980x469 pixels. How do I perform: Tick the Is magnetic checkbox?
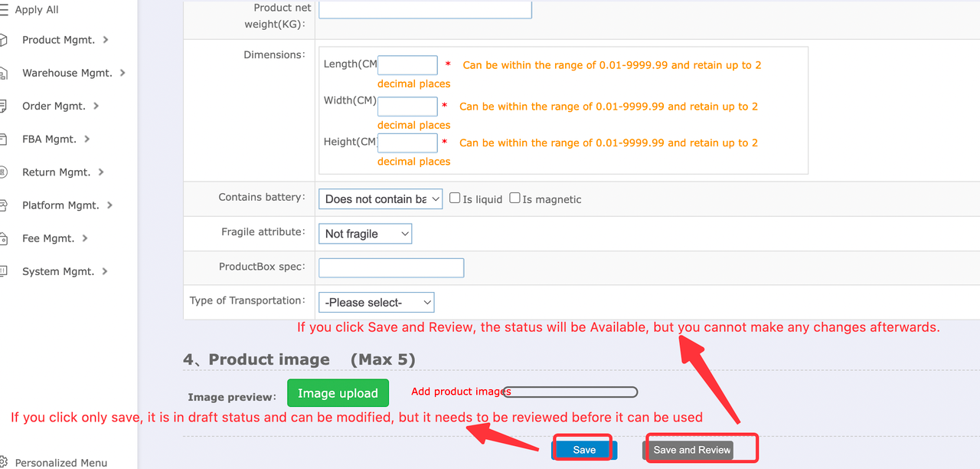tap(514, 198)
